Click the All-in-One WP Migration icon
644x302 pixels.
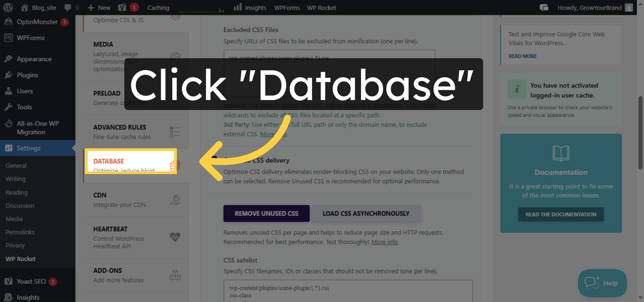(8, 124)
